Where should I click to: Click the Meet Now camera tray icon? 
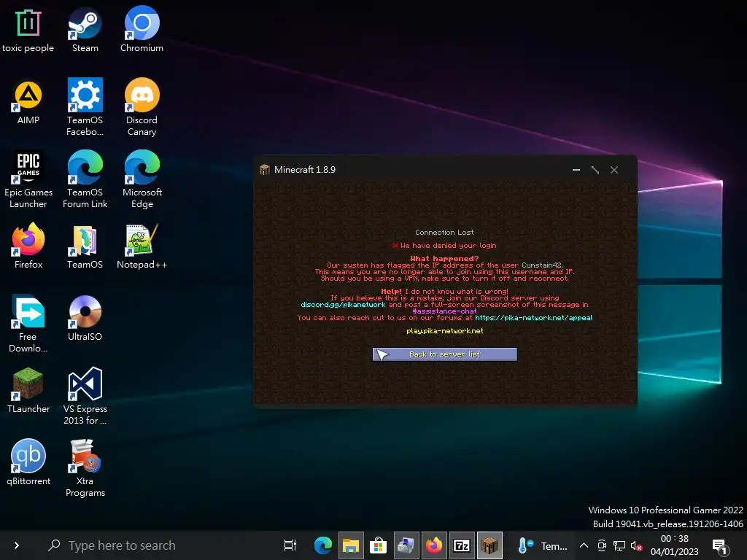coord(602,545)
